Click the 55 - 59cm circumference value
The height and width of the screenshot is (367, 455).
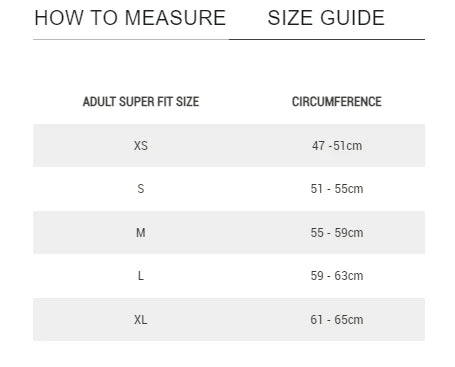337,233
